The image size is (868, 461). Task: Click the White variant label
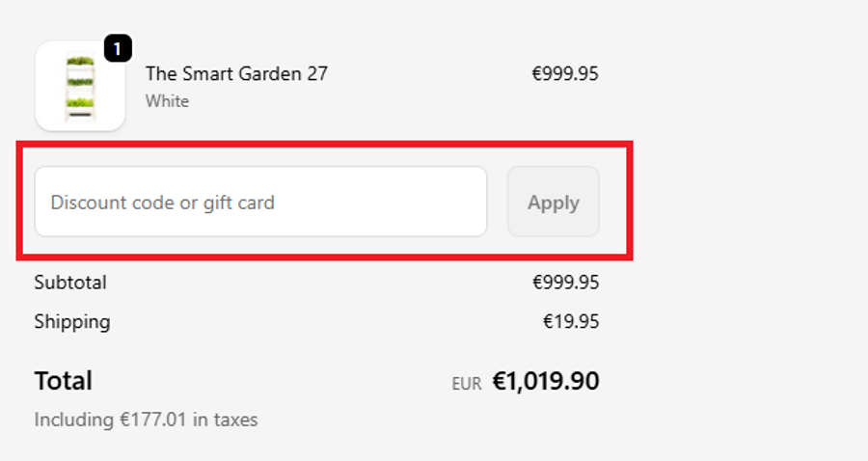(167, 101)
